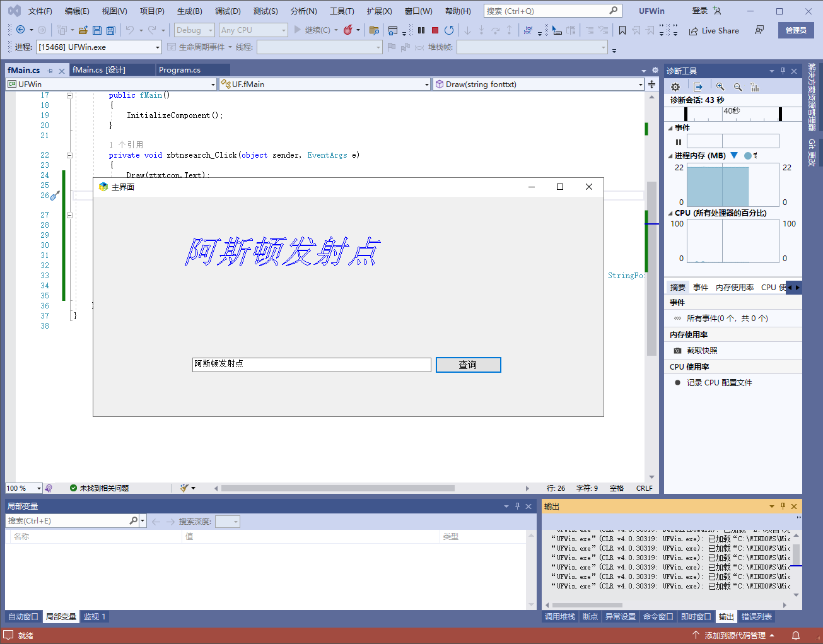The width and height of the screenshot is (823, 644).
Task: Click the text field in the 主界面 window
Action: tap(312, 365)
